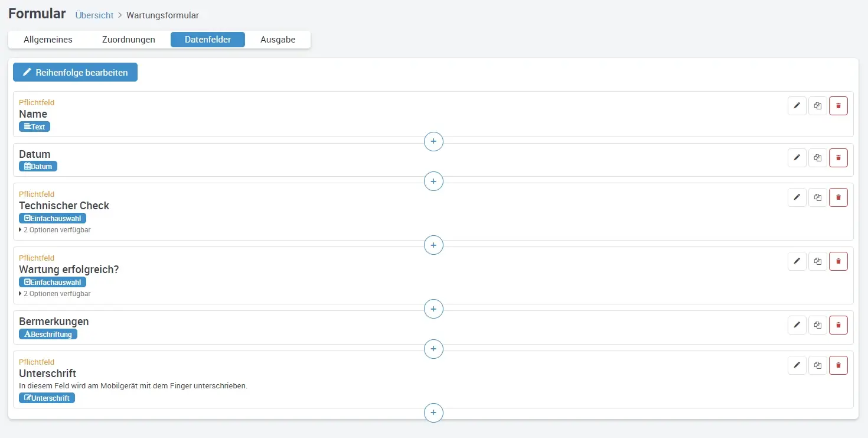Expand options list under Technischer Check
868x438 pixels.
tap(55, 230)
